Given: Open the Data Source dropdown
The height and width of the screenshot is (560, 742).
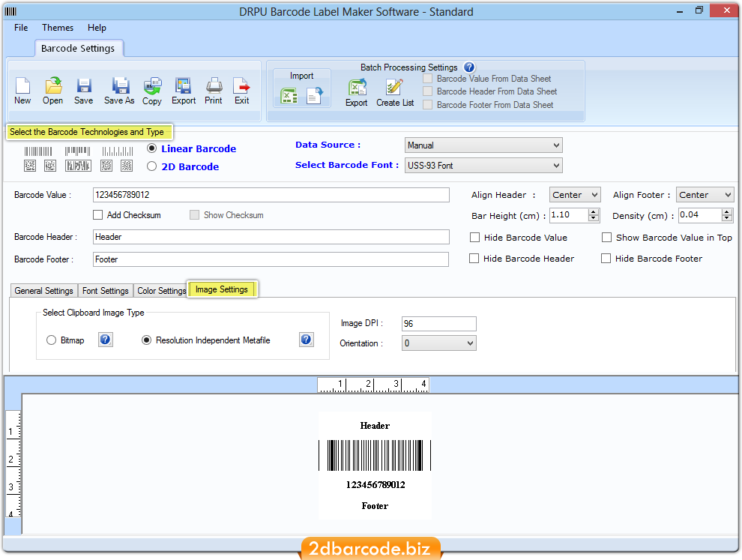Looking at the screenshot, I should point(483,145).
